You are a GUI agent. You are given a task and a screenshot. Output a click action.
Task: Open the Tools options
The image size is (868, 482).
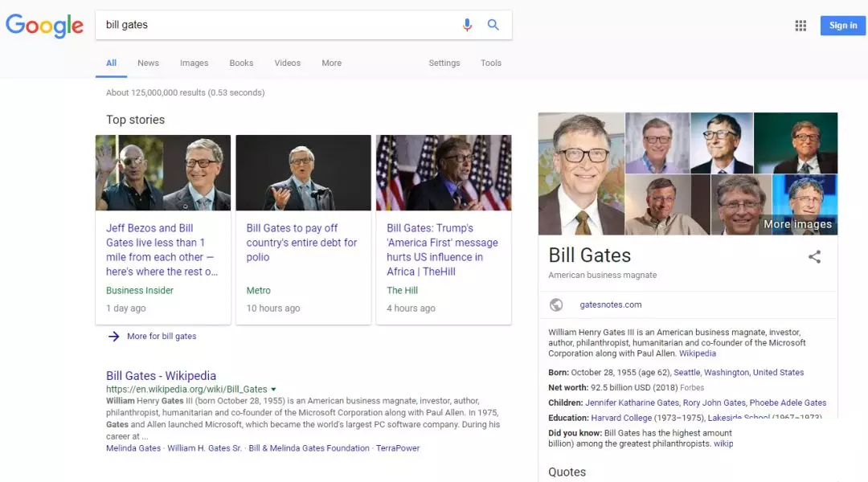(491, 63)
